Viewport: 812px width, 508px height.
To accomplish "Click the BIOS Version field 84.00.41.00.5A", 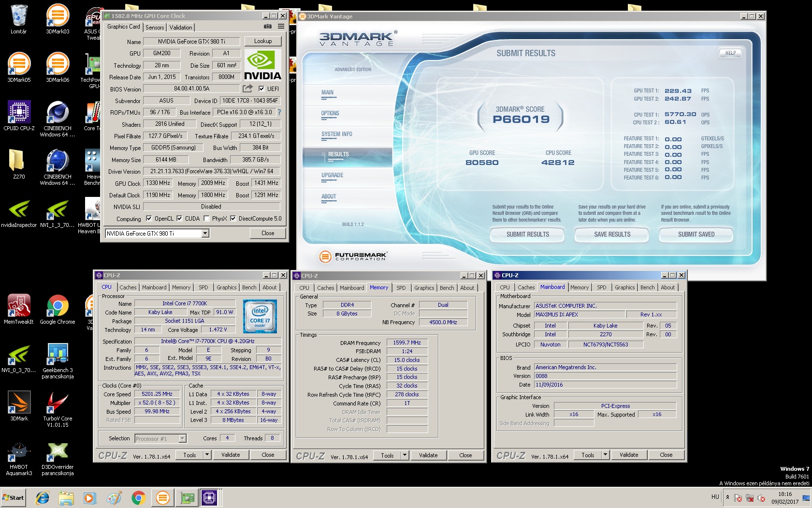I will [x=192, y=89].
